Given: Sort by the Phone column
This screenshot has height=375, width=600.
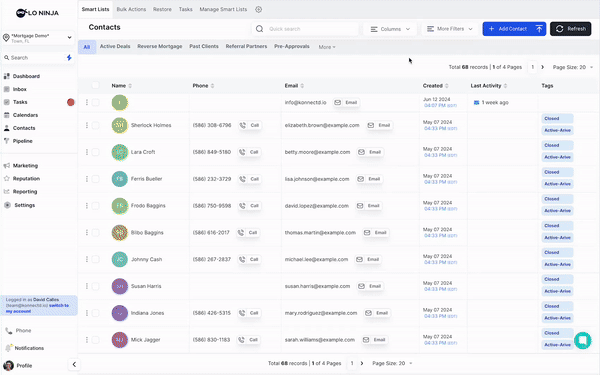Looking at the screenshot, I should [203, 86].
